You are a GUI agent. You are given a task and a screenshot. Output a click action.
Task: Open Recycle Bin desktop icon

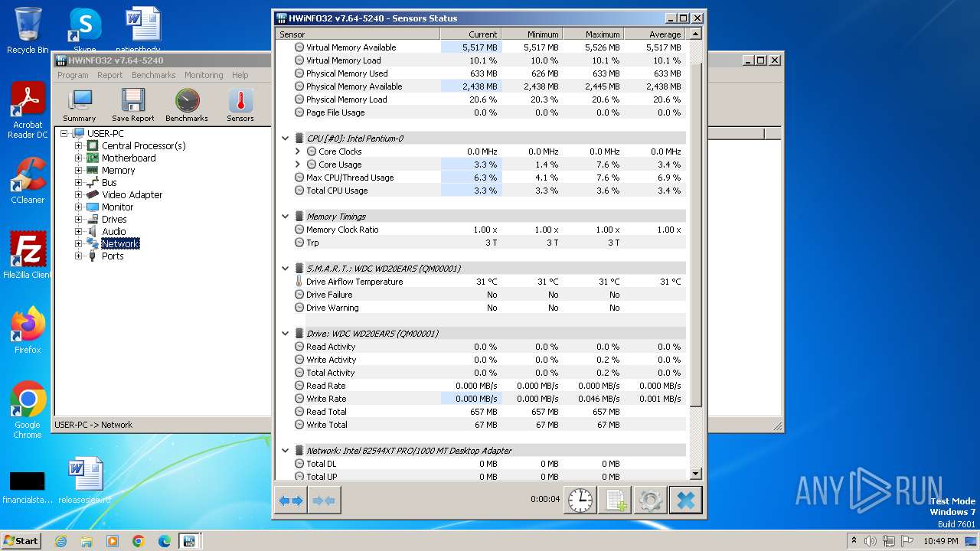(28, 31)
